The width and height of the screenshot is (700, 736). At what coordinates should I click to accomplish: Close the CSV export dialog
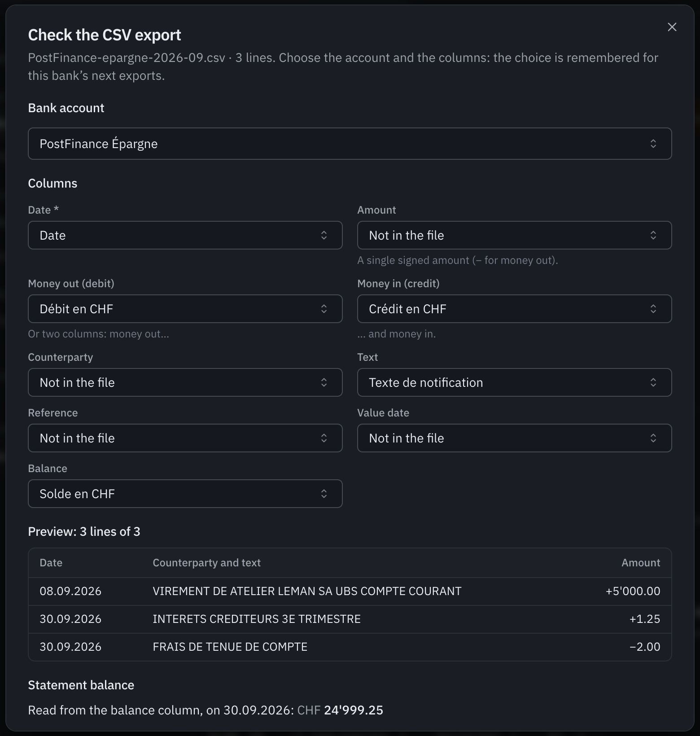coord(672,27)
